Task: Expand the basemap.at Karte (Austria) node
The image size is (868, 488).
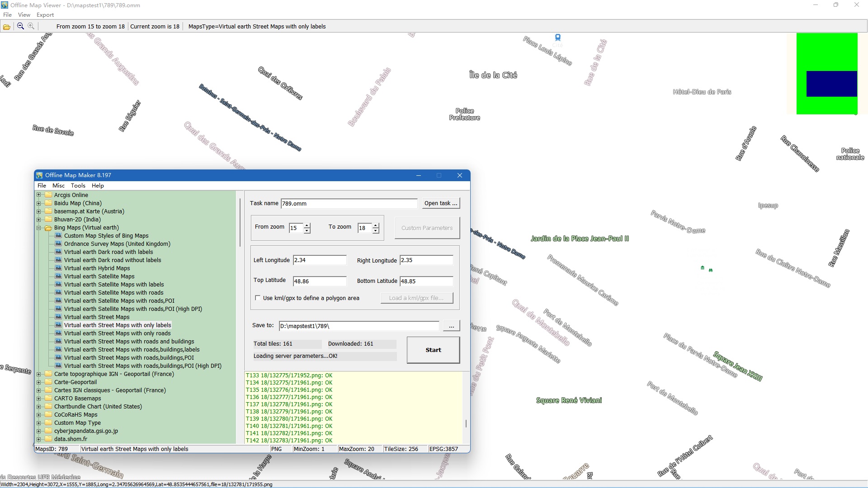Action: (39, 211)
